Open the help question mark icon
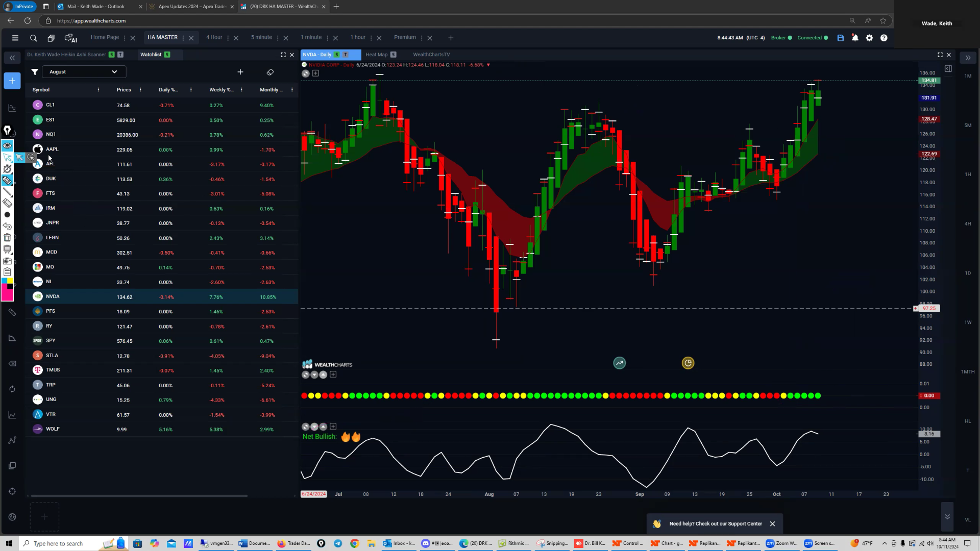The width and height of the screenshot is (980, 551). pyautogui.click(x=884, y=38)
